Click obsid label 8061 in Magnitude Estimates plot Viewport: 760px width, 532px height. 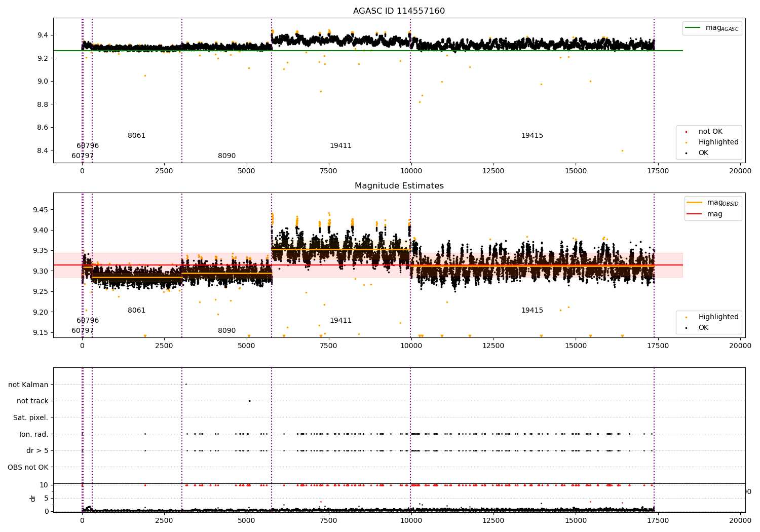click(x=136, y=311)
